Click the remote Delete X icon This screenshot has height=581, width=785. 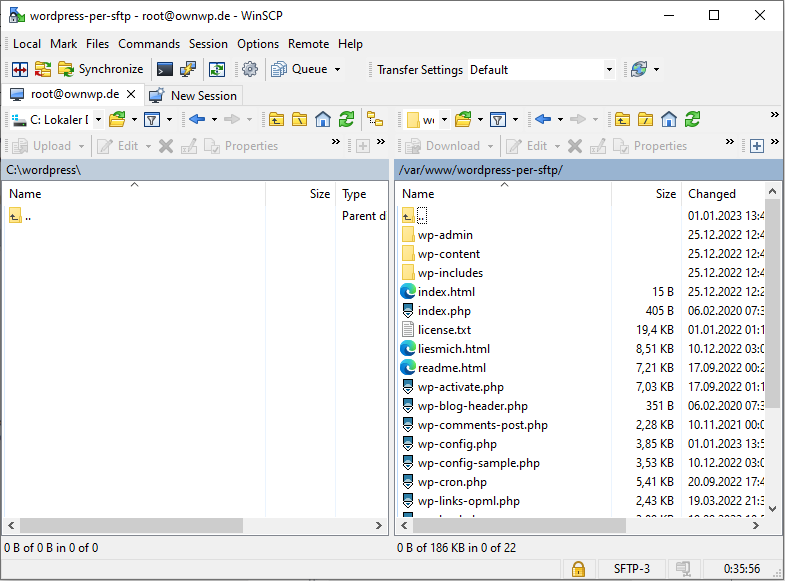coord(575,146)
